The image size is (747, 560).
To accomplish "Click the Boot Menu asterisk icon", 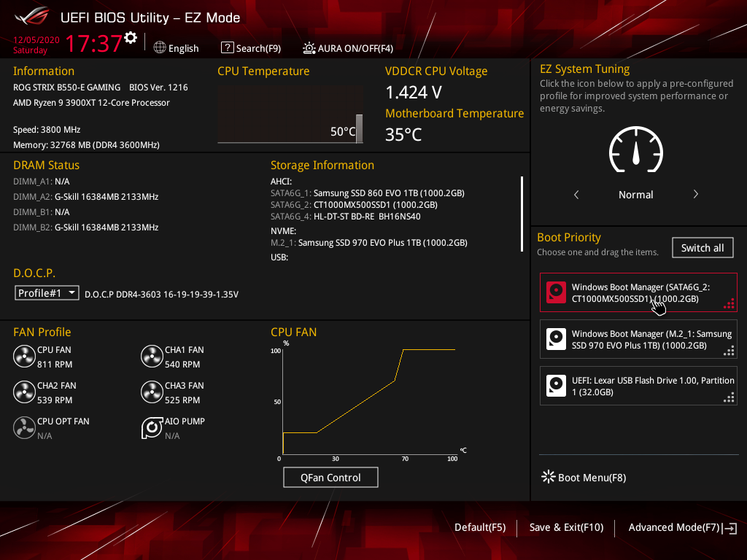I will click(x=549, y=477).
